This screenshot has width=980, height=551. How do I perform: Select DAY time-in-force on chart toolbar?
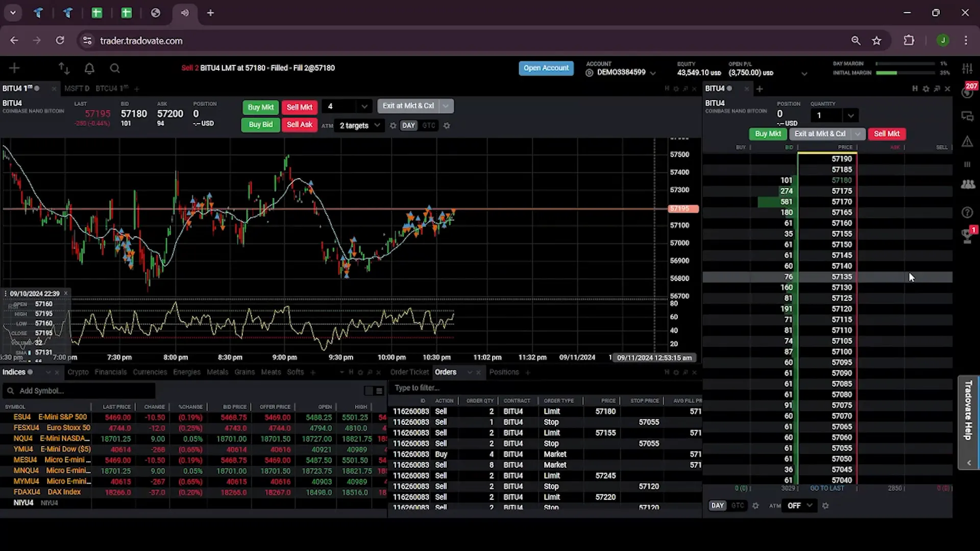408,126
